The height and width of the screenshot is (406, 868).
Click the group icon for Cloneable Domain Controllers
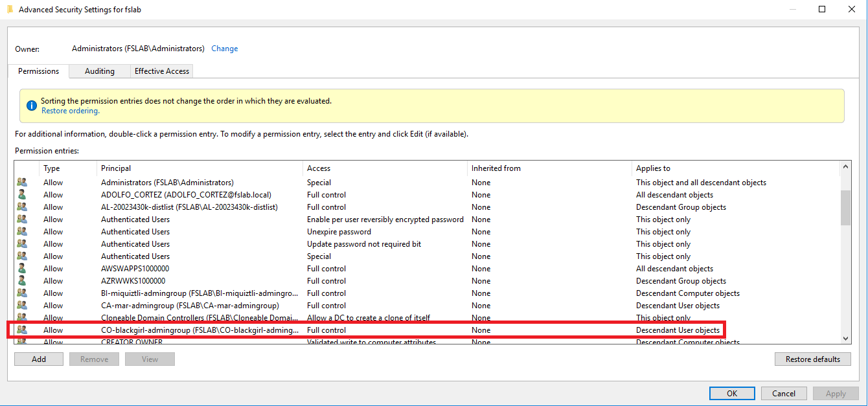pyautogui.click(x=21, y=317)
